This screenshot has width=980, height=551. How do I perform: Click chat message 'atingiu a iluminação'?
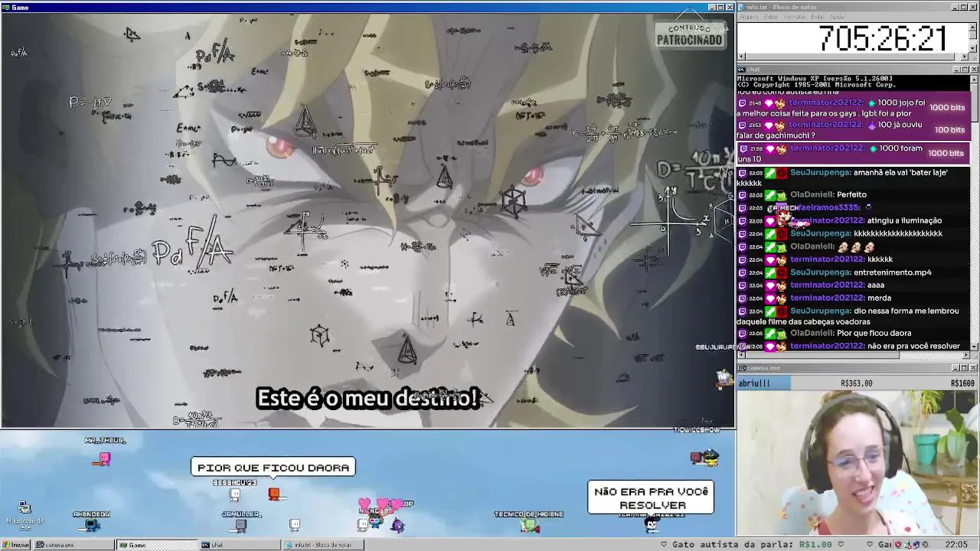[904, 220]
